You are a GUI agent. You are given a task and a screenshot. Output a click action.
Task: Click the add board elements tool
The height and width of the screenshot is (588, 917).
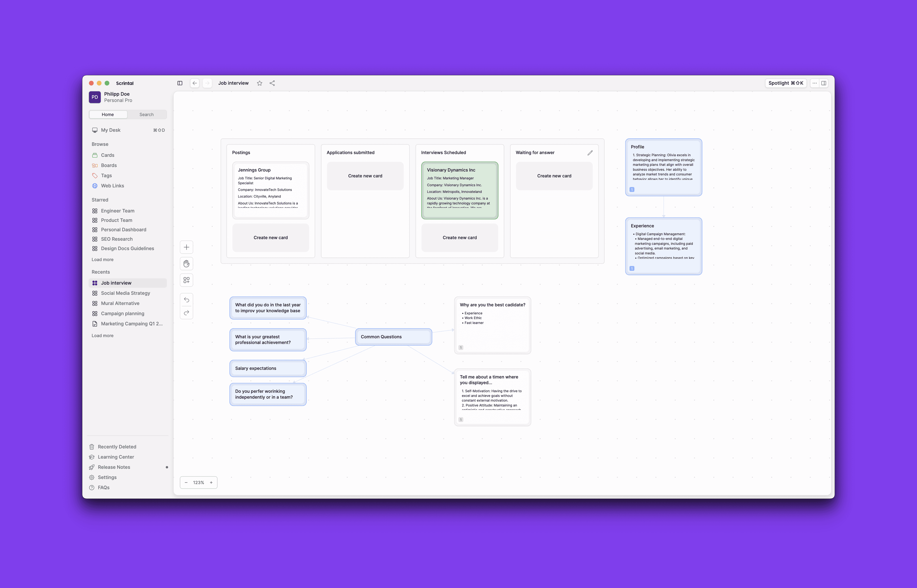186,280
